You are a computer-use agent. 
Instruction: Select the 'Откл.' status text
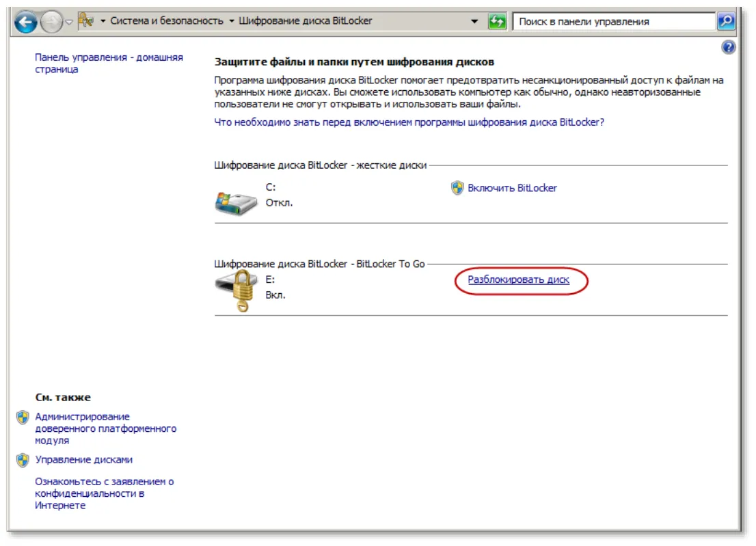pyautogui.click(x=279, y=203)
